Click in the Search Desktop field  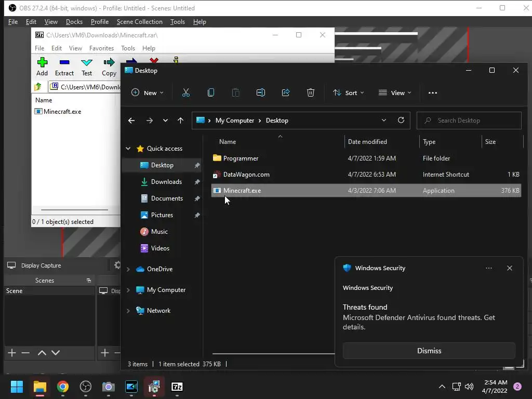coord(469,121)
